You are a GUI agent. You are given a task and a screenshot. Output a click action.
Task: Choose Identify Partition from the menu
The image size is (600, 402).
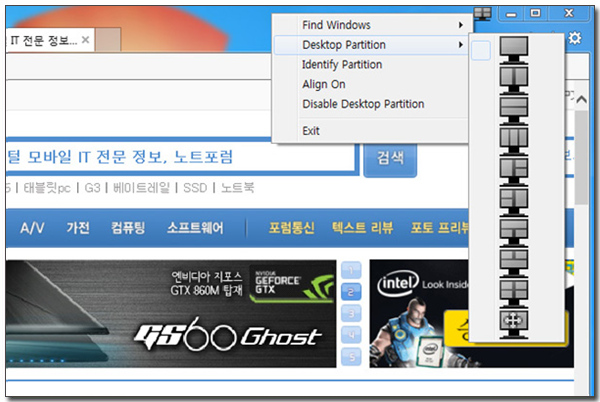click(341, 65)
